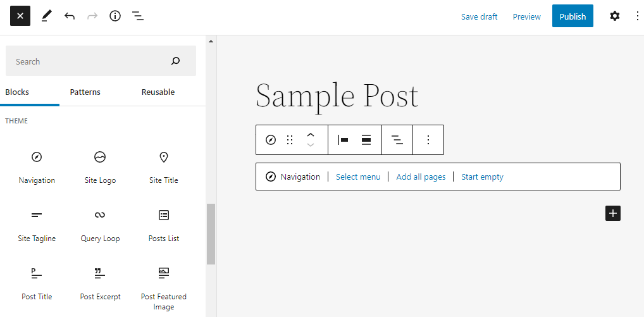Toggle the edit tools pencil
The width and height of the screenshot is (644, 317).
tap(46, 16)
